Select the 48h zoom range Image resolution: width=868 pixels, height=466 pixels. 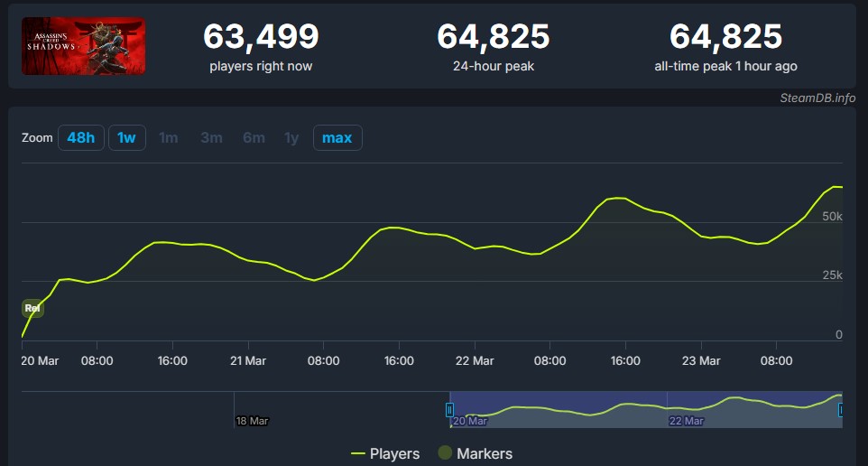81,137
